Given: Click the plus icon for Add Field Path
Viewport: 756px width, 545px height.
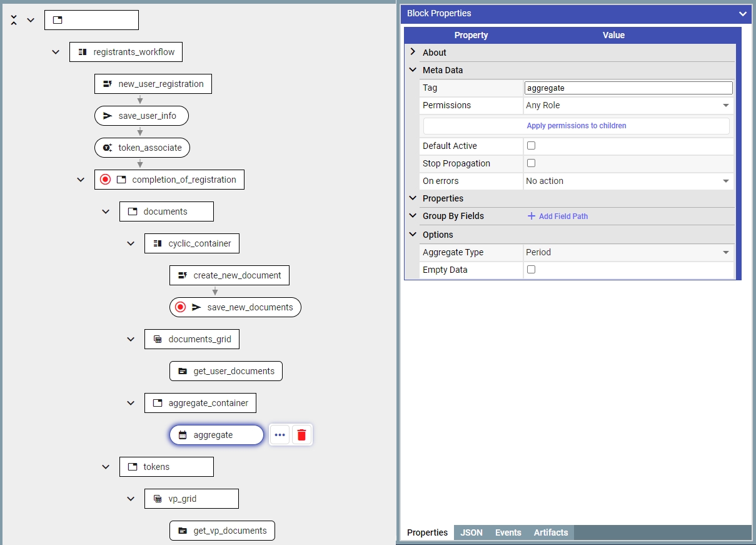Looking at the screenshot, I should click(x=532, y=216).
